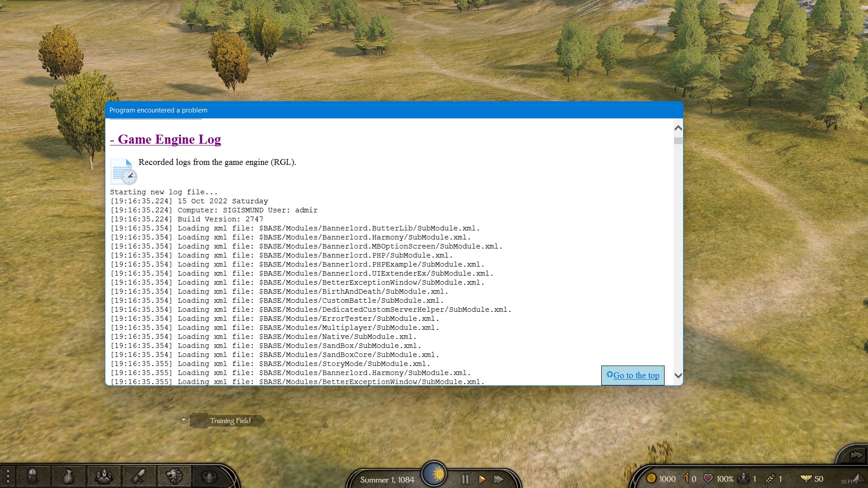Open the Kingdom crown icon
Screen dimensions: 868x488
click(209, 476)
